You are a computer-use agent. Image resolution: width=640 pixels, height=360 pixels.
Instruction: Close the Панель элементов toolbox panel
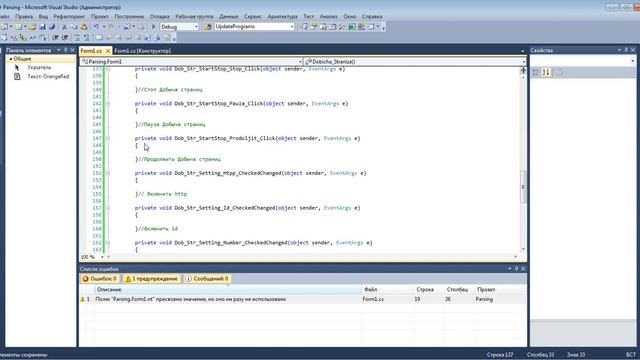(x=73, y=50)
